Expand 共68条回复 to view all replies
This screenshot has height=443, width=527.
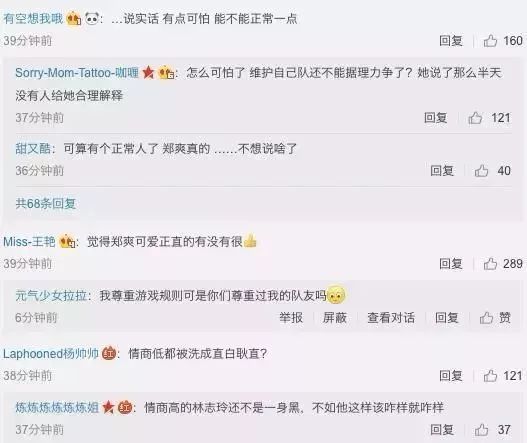(x=46, y=203)
